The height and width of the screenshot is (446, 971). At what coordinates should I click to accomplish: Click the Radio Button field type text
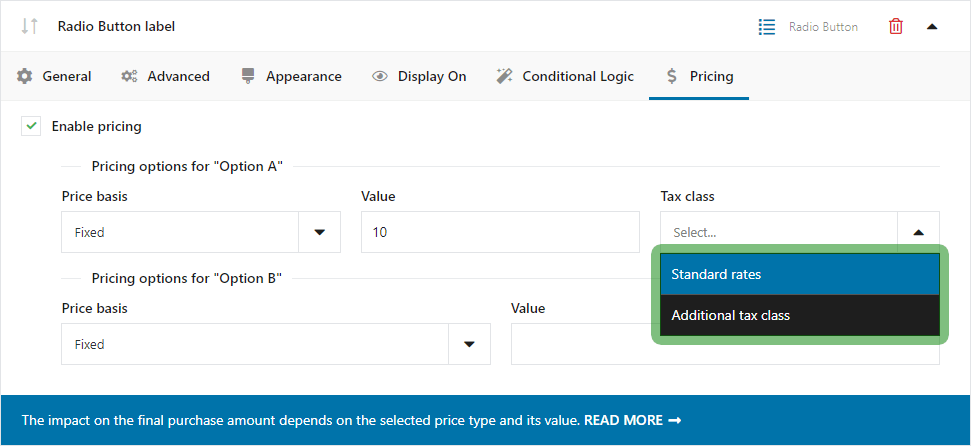(823, 27)
